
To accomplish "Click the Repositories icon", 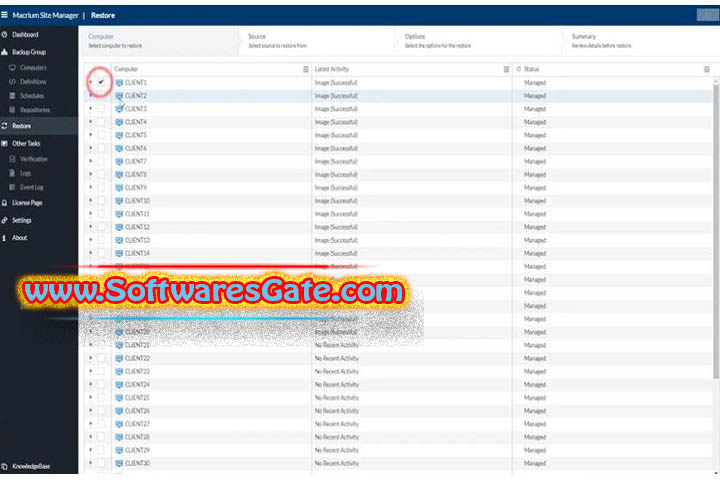I will pos(12,110).
